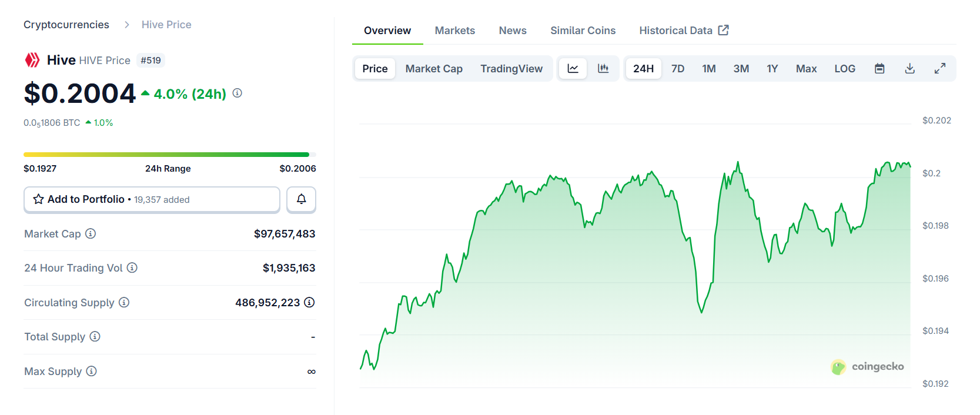Click the #519 rank badge
The image size is (980, 415).
[x=151, y=60]
